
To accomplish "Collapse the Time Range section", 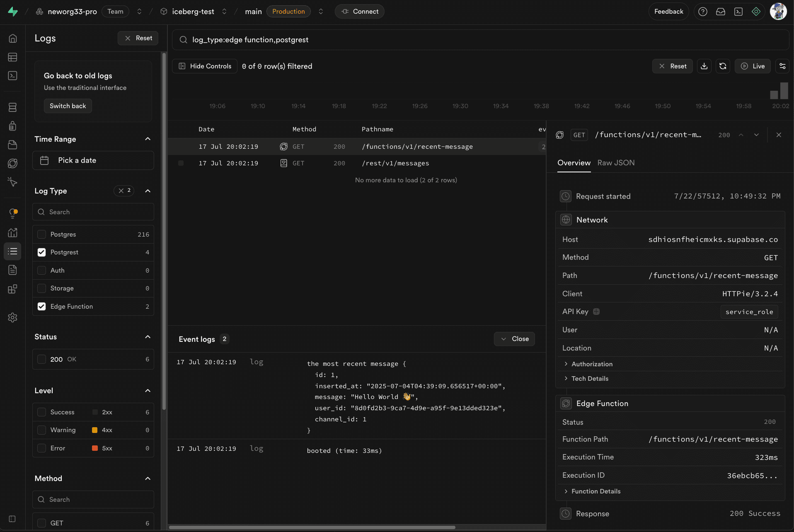I will (x=148, y=139).
